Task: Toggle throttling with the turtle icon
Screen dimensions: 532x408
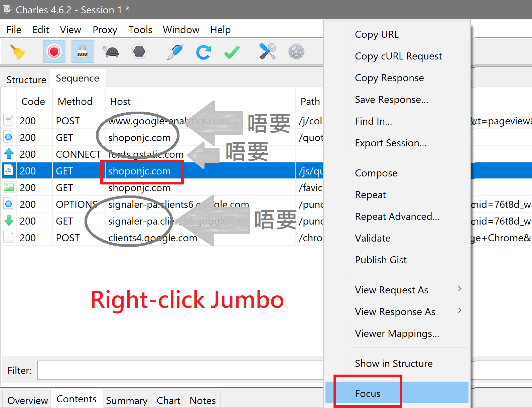Action: (x=111, y=52)
